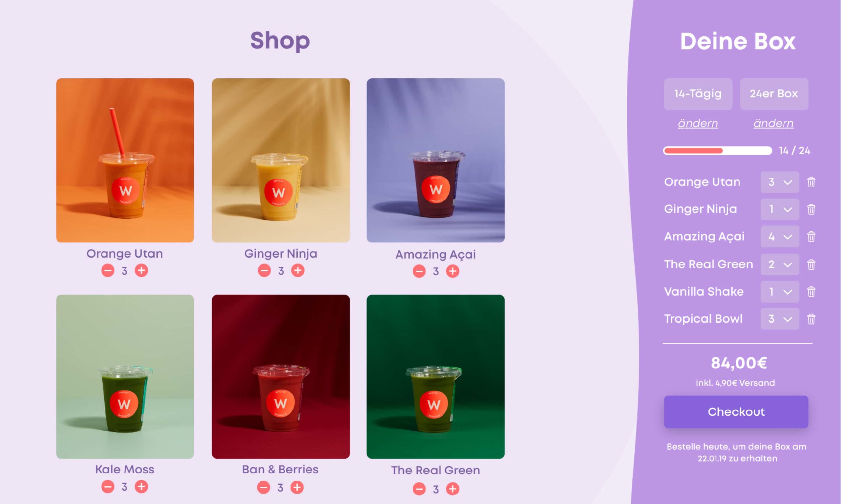Screen dimensions: 841x504
Task: Click the Checkout button
Action: 736,411
